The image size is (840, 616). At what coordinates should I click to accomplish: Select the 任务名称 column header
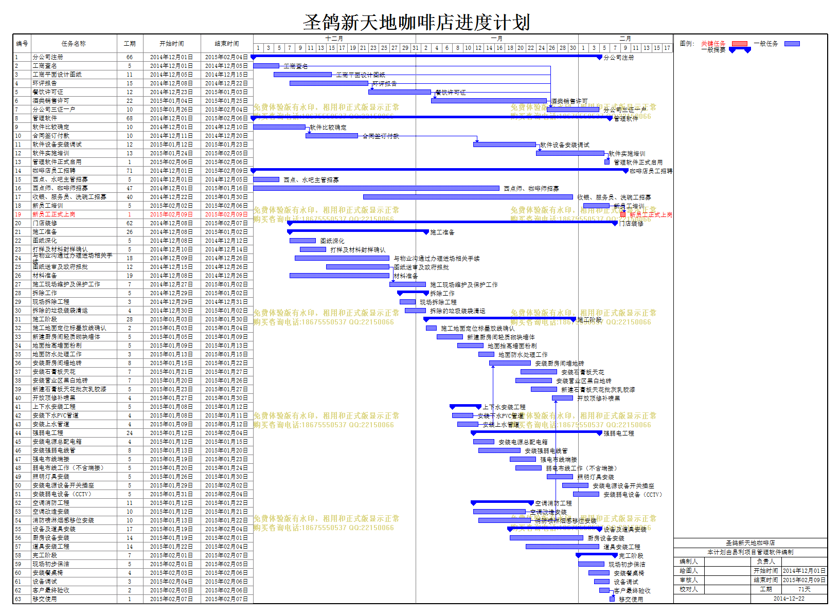click(74, 44)
